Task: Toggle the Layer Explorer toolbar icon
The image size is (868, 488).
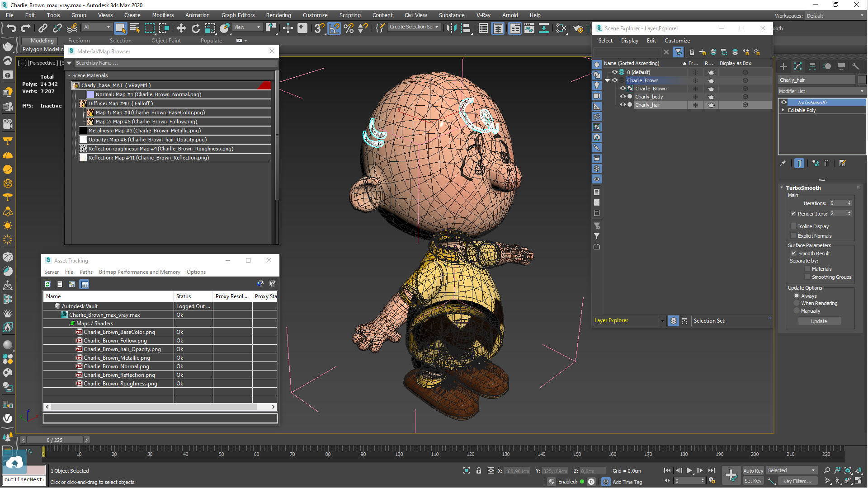Action: click(x=498, y=28)
